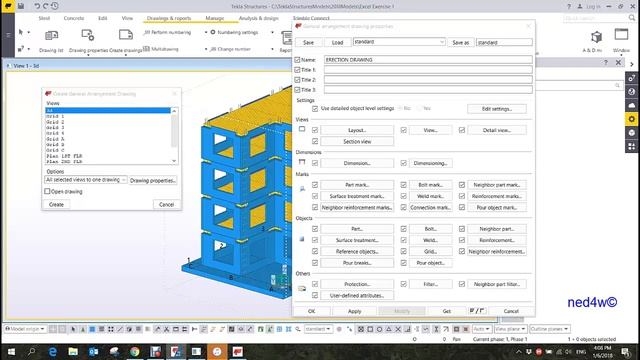Open the Auto dropdown in bottom toolbar

481,329
